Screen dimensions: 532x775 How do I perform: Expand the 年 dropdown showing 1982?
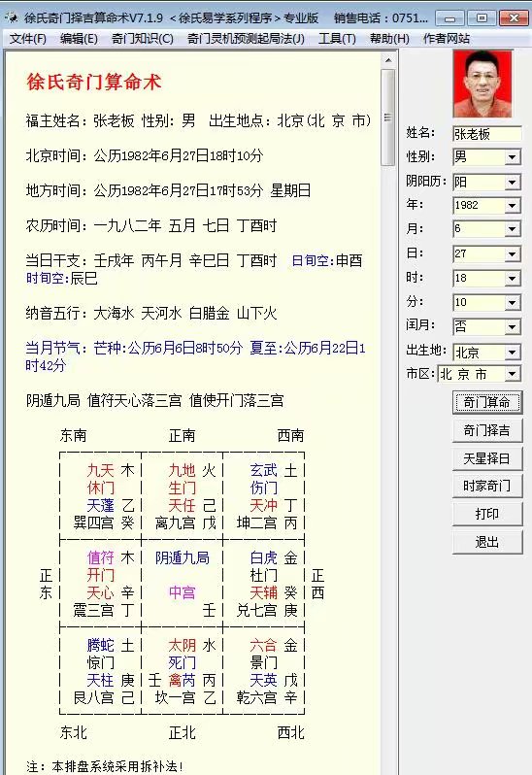coord(513,205)
